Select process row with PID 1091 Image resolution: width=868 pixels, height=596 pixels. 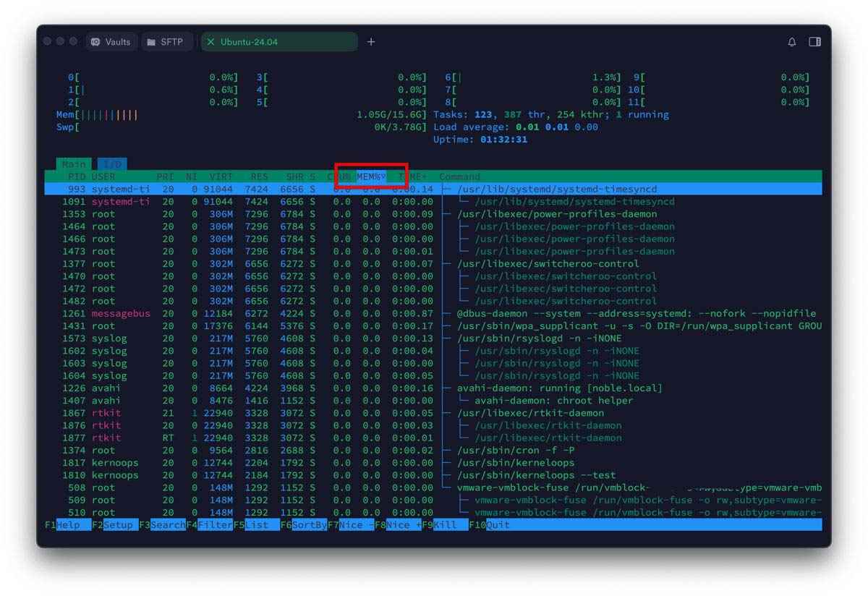pos(433,202)
